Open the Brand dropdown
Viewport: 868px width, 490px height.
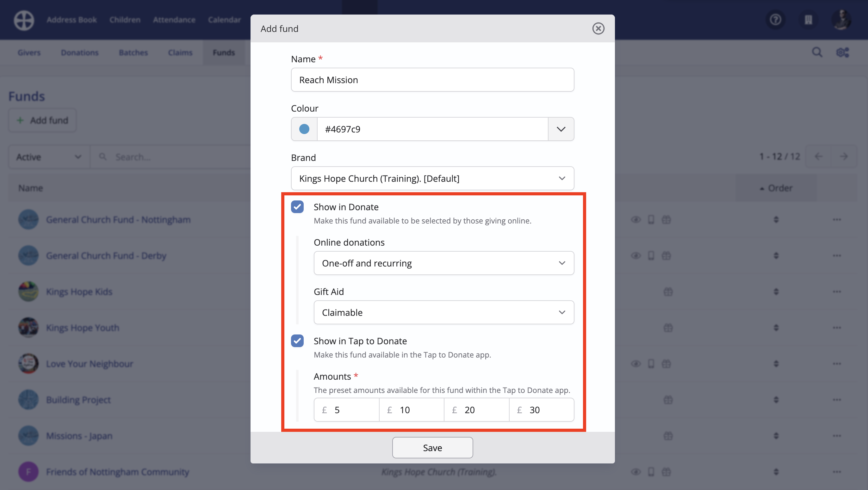432,178
